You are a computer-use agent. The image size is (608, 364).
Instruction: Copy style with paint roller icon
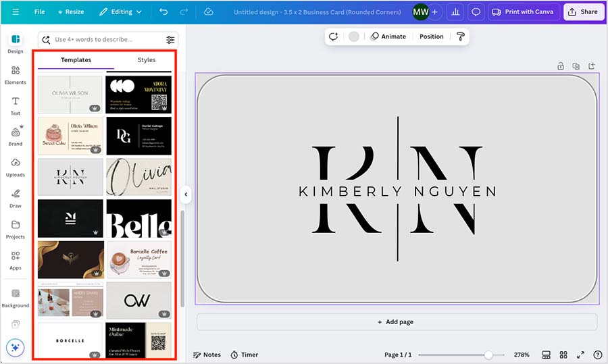click(461, 36)
